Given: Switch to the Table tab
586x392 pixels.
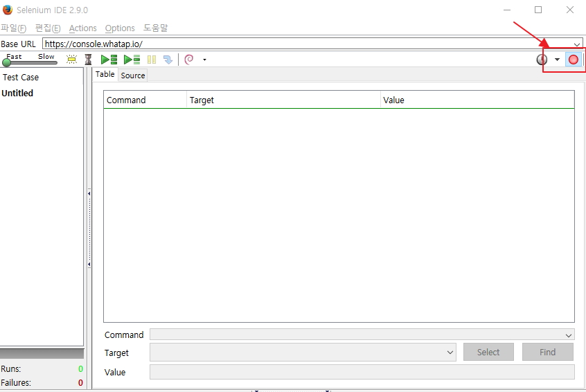Looking at the screenshot, I should coord(105,74).
